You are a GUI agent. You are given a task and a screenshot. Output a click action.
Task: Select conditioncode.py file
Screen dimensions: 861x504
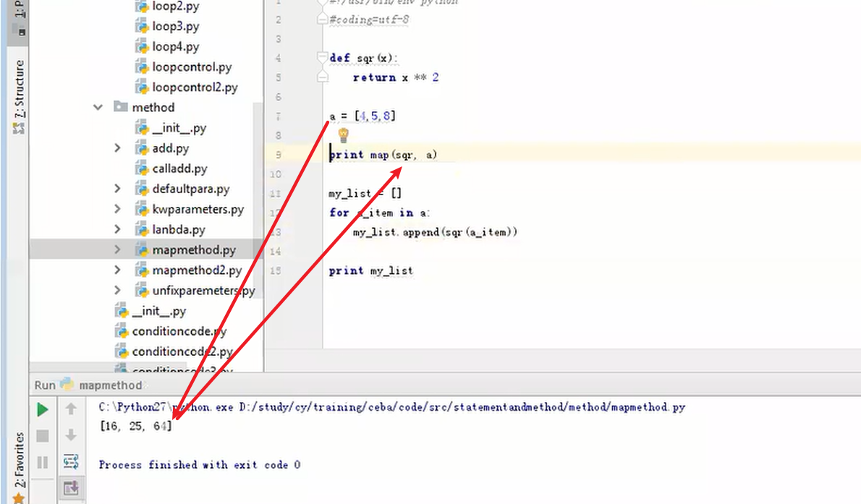[179, 331]
